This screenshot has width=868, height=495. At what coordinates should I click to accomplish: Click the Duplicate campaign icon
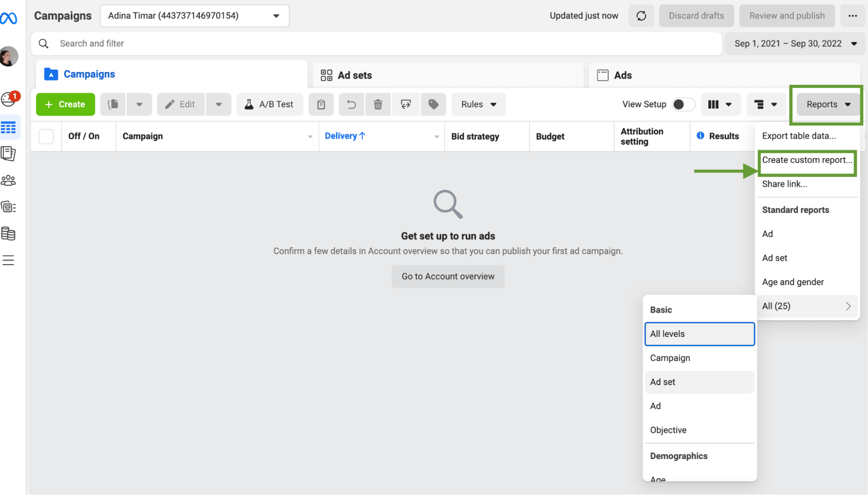113,104
